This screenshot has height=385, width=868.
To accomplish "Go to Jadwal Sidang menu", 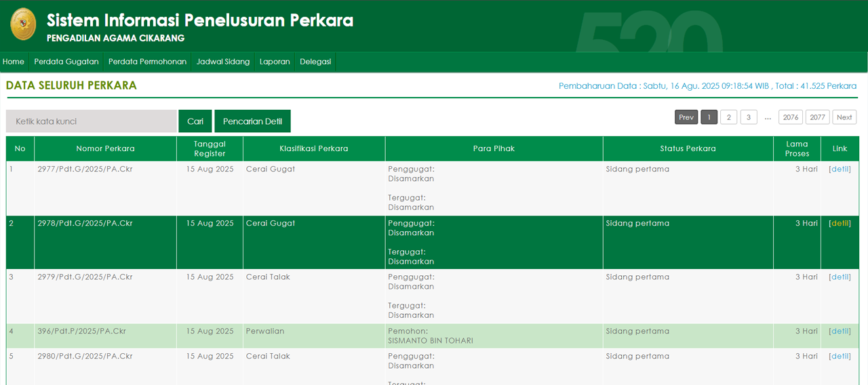I will (223, 62).
